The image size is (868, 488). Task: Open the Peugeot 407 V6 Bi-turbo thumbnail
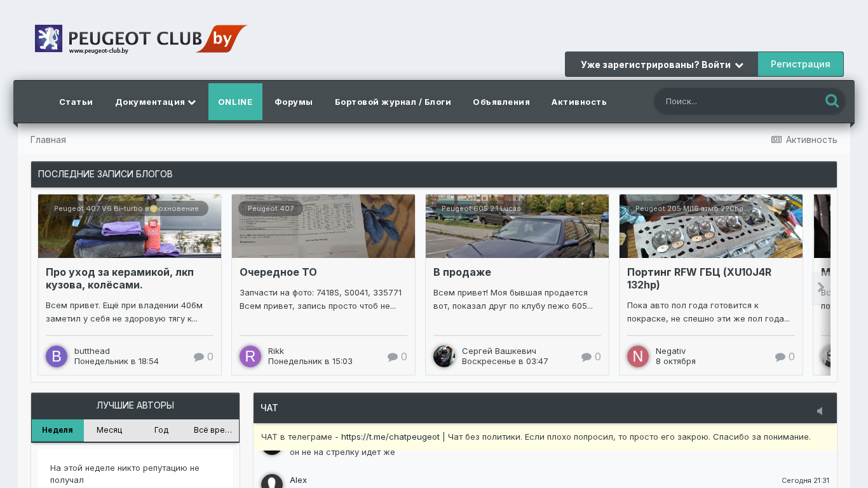pos(130,226)
